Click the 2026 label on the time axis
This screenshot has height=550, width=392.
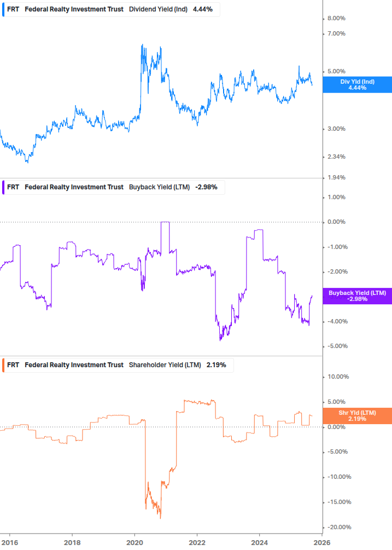tap(321, 543)
